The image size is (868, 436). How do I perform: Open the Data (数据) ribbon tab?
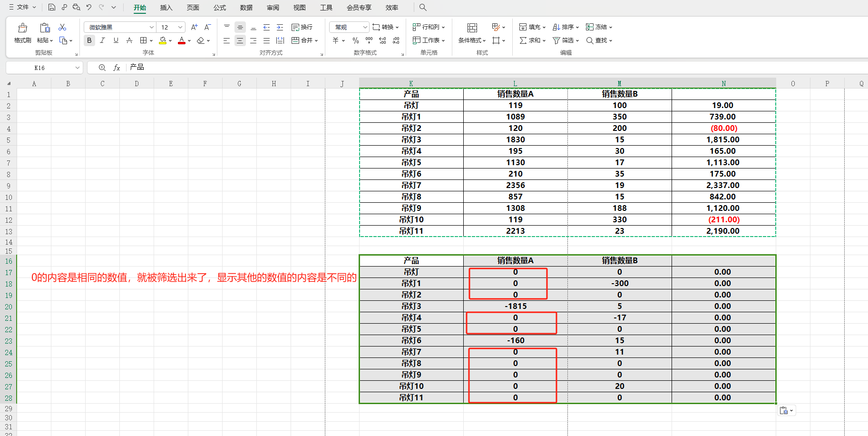(x=246, y=8)
